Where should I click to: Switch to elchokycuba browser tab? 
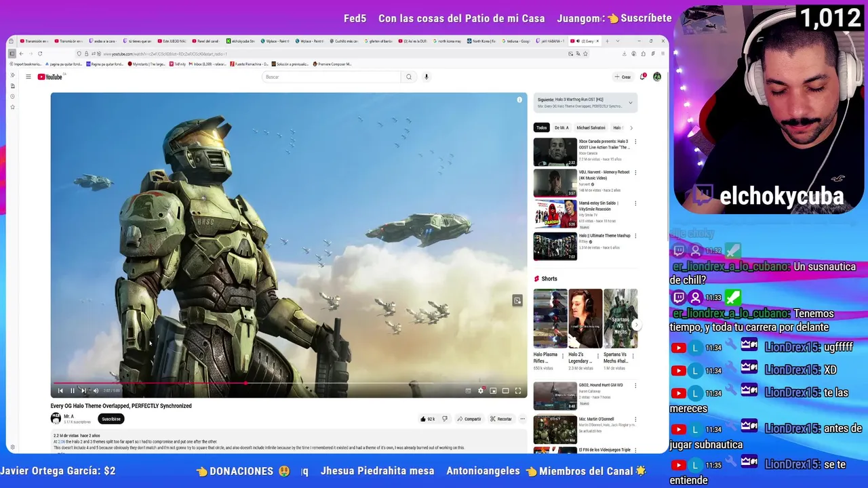[x=240, y=41]
